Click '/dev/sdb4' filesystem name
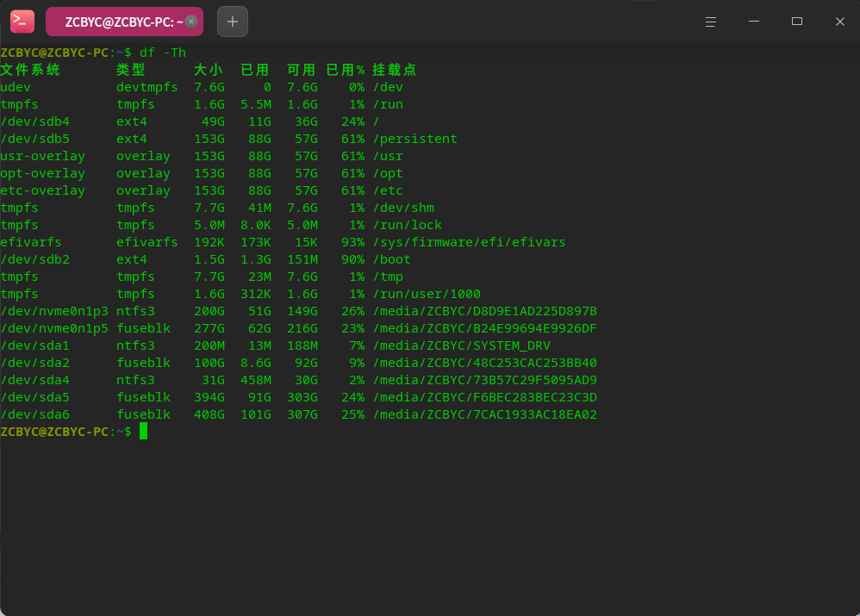This screenshot has width=860, height=616. tap(35, 121)
